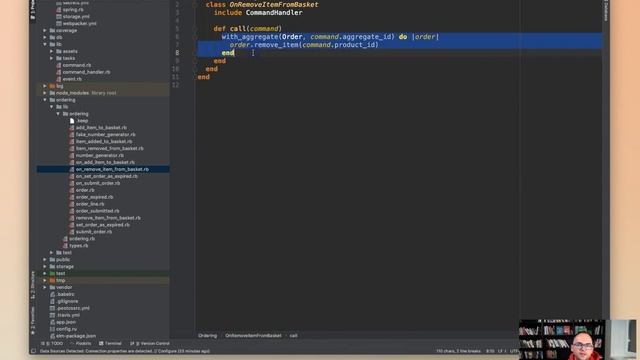
Task: Click the OnRemoveItemFromBasket breadcrumb
Action: click(253, 336)
